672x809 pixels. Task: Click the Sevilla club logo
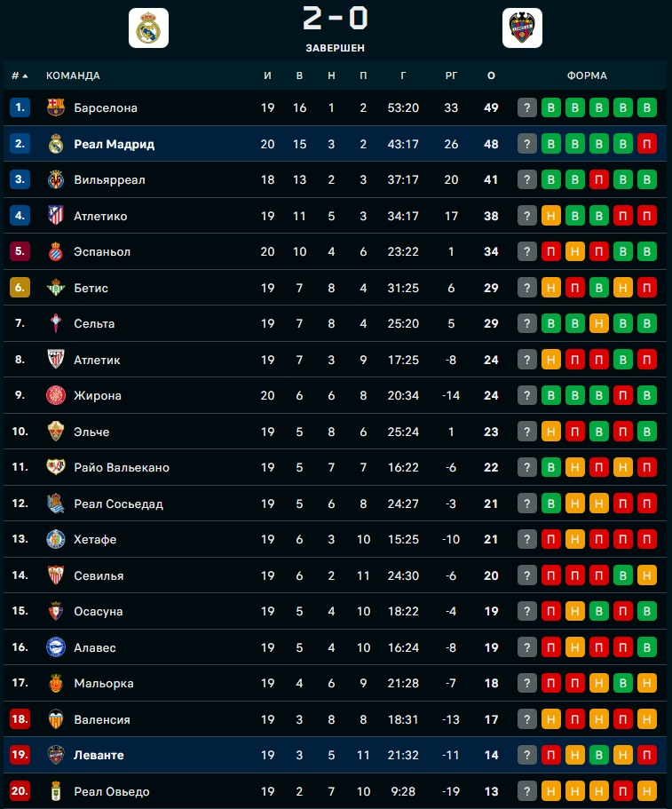tap(56, 575)
